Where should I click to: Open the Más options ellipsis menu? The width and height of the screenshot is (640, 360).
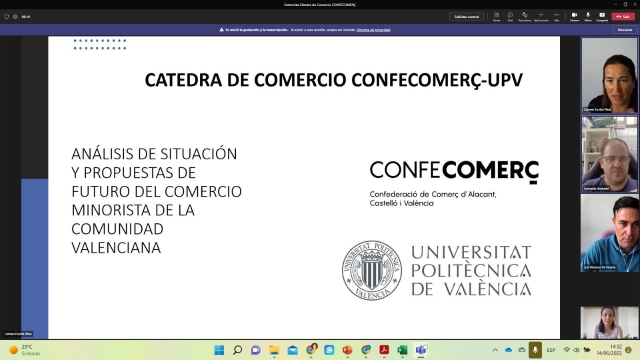[x=556, y=16]
